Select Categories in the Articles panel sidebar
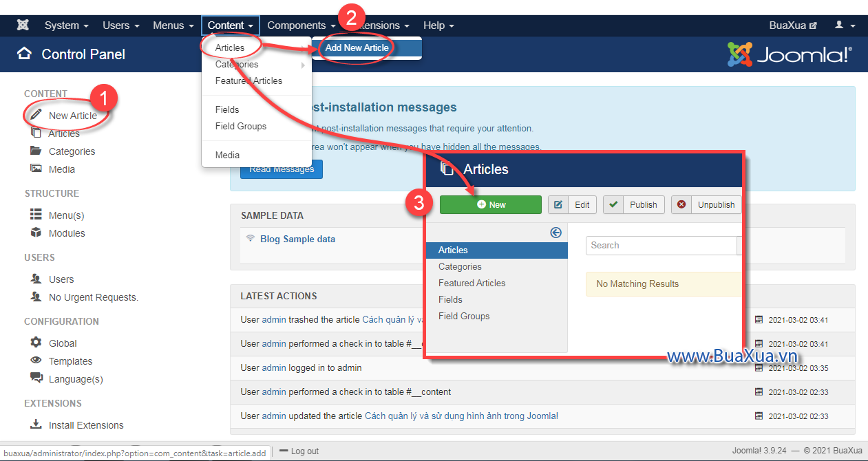Screen dimensions: 868x461 coord(460,266)
